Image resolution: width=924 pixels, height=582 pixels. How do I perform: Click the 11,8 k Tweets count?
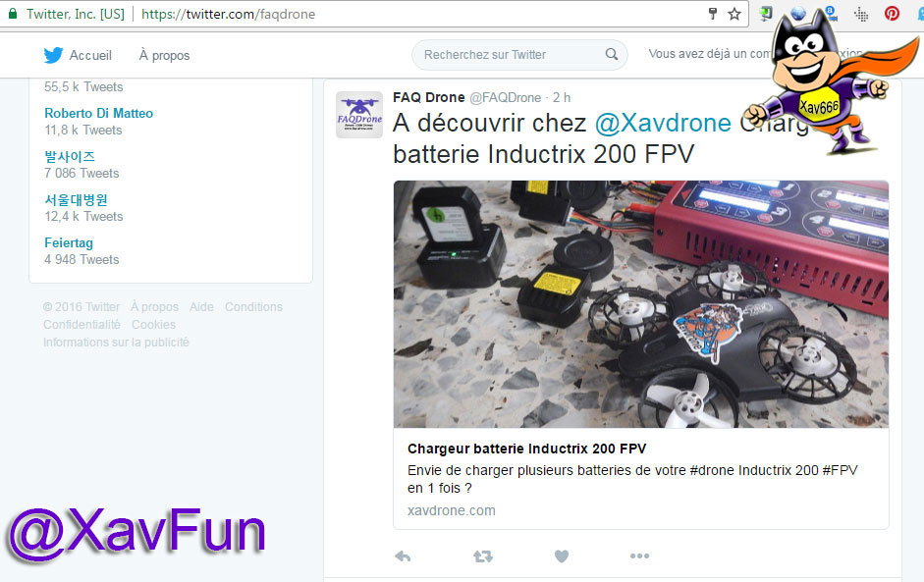[83, 131]
